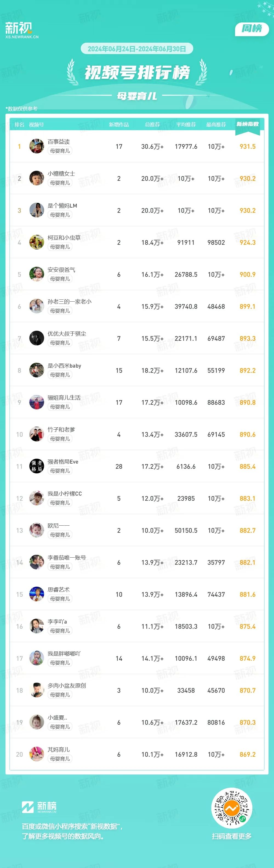The height and width of the screenshot is (868, 274).
Task: Select the 新榜指数 column header
Action: pos(247,124)
